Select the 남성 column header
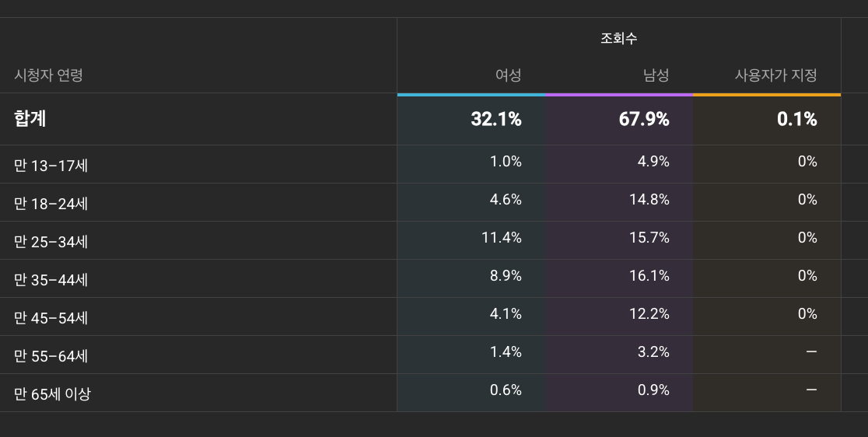This screenshot has height=437, width=868. pos(656,75)
